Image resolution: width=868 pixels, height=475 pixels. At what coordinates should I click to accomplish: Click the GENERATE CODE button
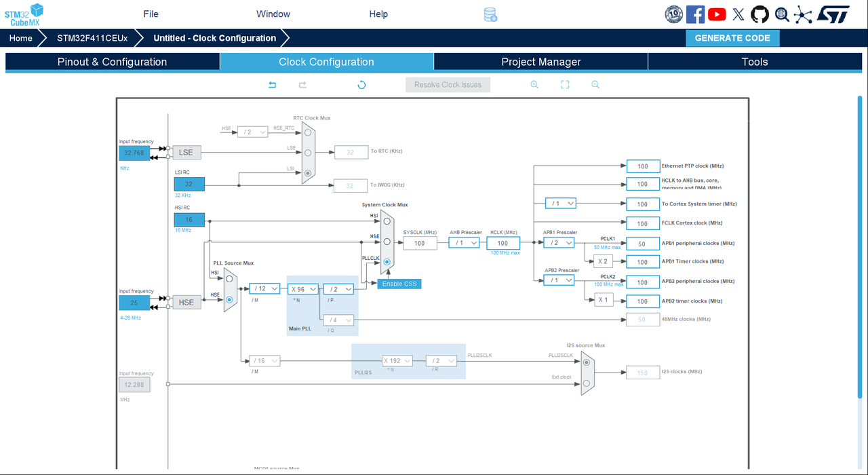(x=732, y=38)
